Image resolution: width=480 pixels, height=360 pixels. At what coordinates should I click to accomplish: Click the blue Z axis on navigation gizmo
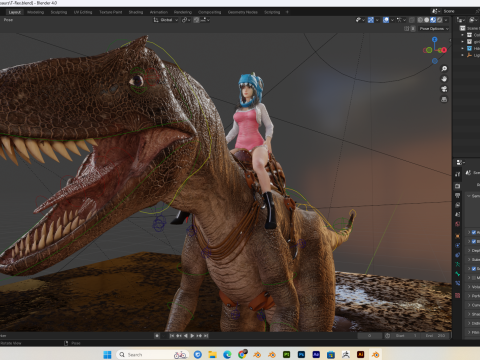(x=434, y=39)
